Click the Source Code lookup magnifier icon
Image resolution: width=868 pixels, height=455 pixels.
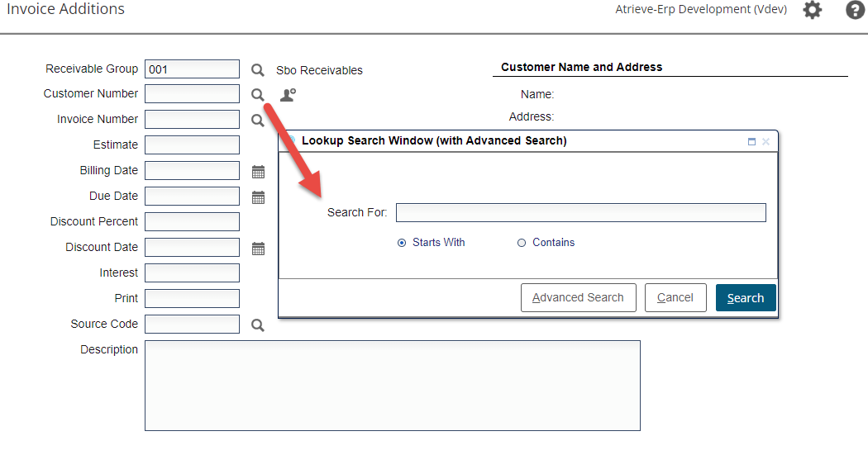(x=258, y=325)
